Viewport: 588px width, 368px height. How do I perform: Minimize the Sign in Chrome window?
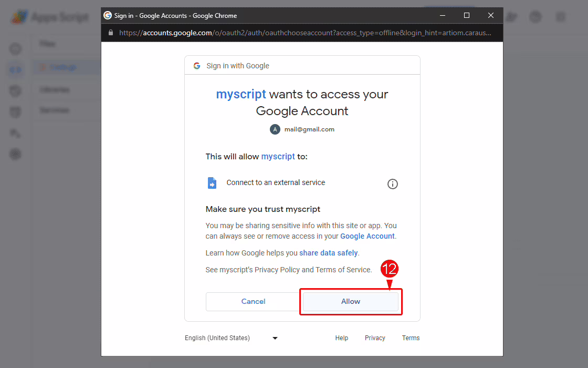[x=443, y=16]
